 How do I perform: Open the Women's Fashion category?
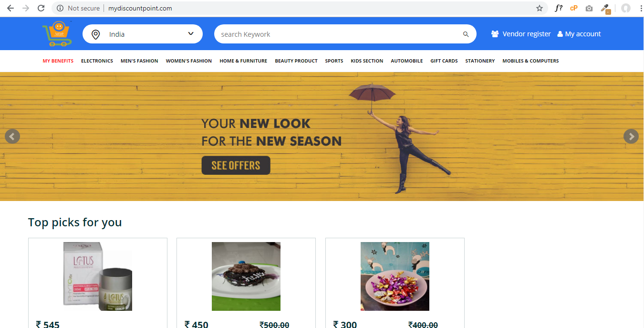click(189, 61)
